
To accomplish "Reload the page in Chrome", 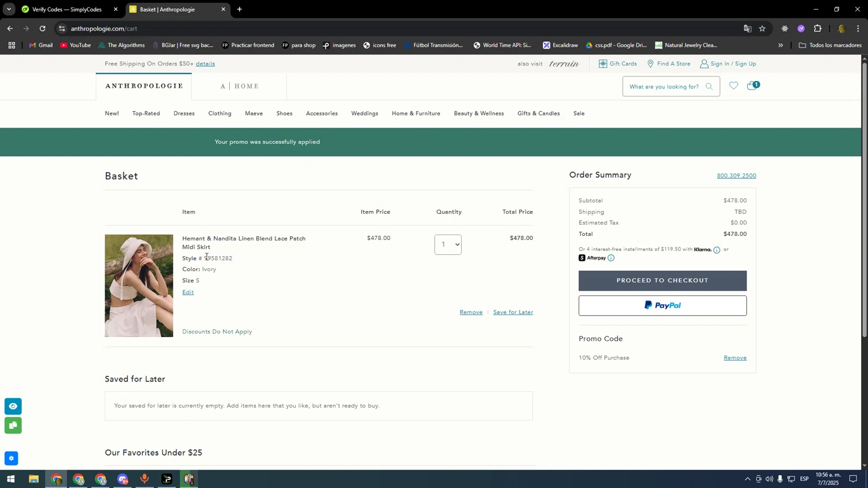I will pos(42,28).
